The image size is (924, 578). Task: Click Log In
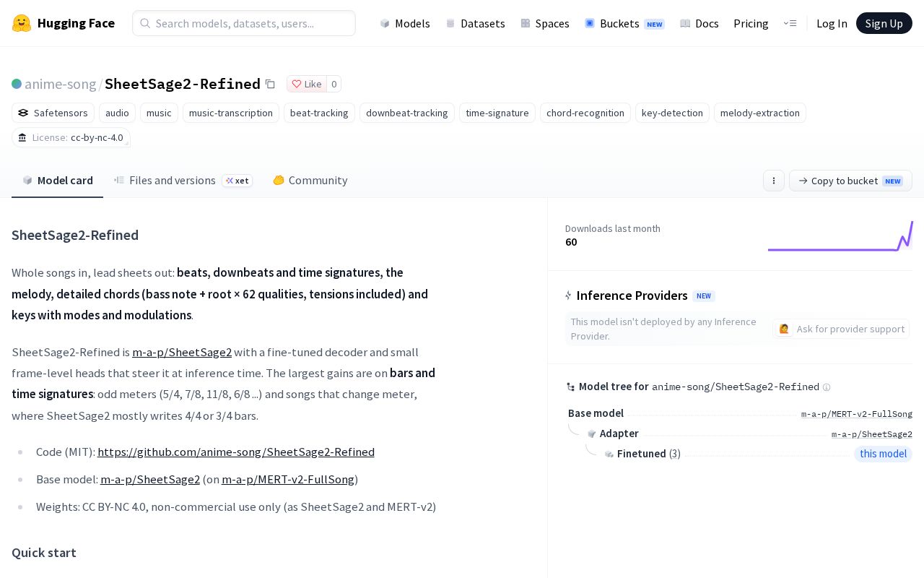click(832, 23)
